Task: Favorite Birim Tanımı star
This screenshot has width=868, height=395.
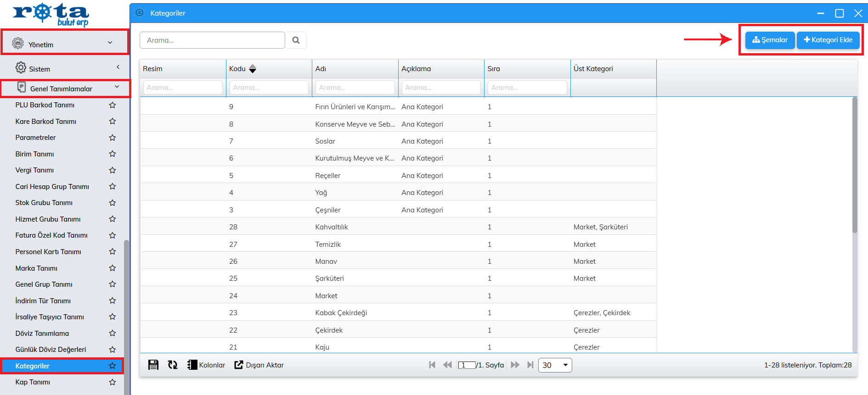Action: pos(113,154)
